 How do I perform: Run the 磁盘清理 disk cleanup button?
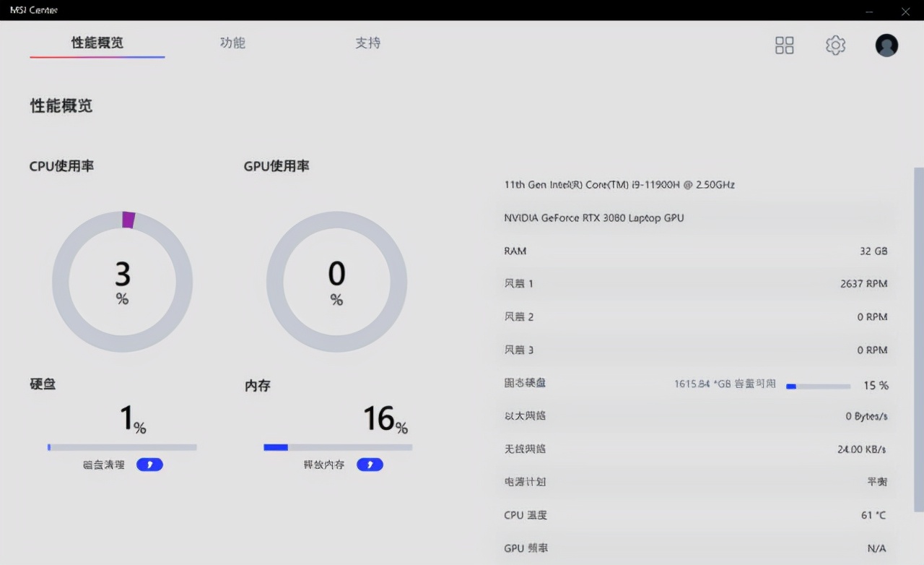(149, 465)
